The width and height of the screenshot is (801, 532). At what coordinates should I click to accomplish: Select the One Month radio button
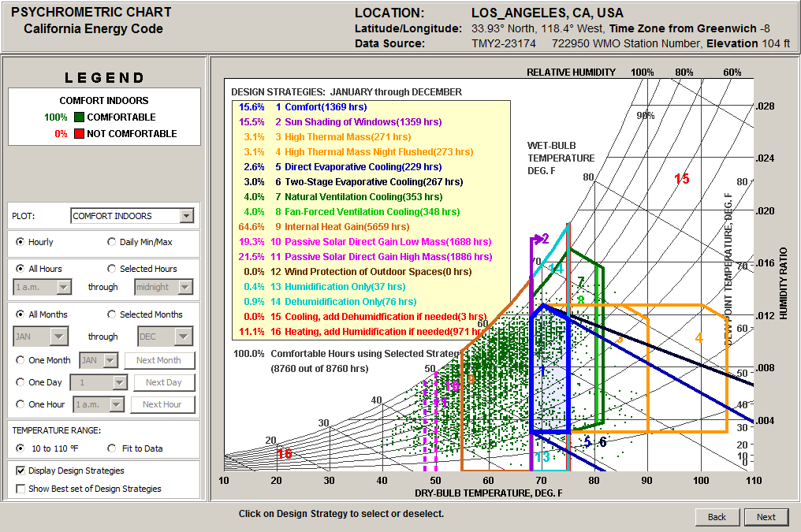pyautogui.click(x=21, y=360)
